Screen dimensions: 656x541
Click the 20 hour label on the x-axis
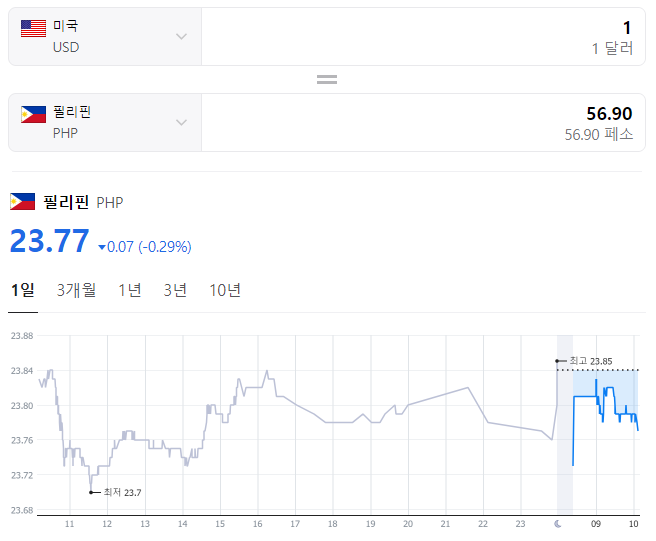pos(408,524)
